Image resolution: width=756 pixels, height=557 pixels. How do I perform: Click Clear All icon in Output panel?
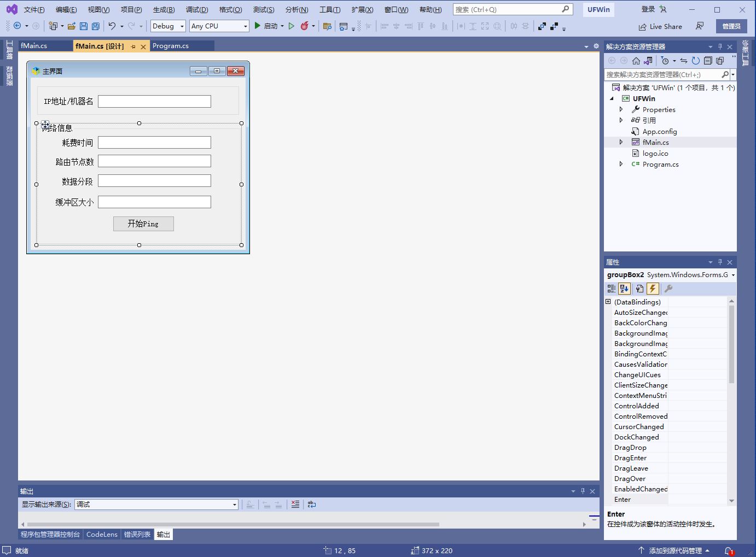click(295, 505)
